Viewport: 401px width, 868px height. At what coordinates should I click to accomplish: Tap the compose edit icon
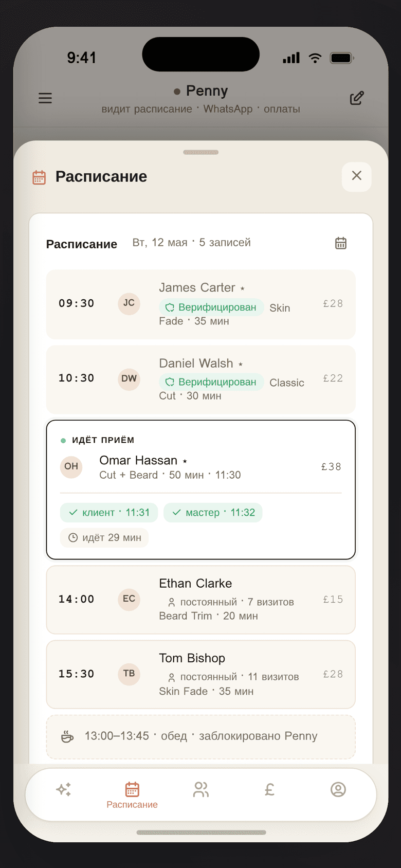pos(357,98)
